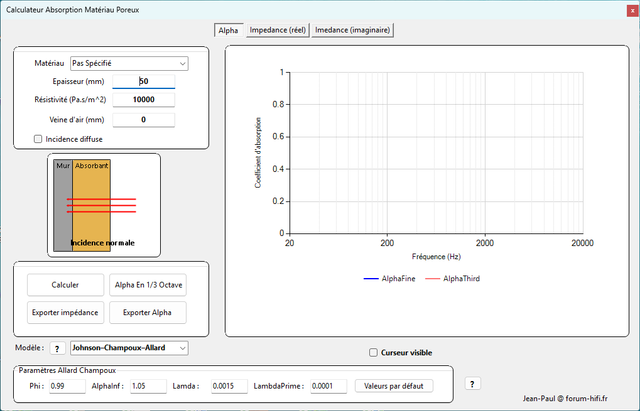Click the Lamda parameter field
The image size is (640, 411).
click(x=229, y=386)
